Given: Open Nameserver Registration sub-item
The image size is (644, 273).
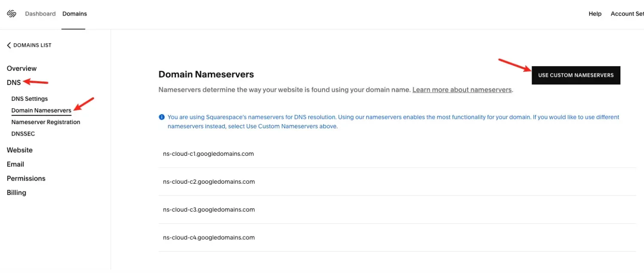Looking at the screenshot, I should (46, 122).
